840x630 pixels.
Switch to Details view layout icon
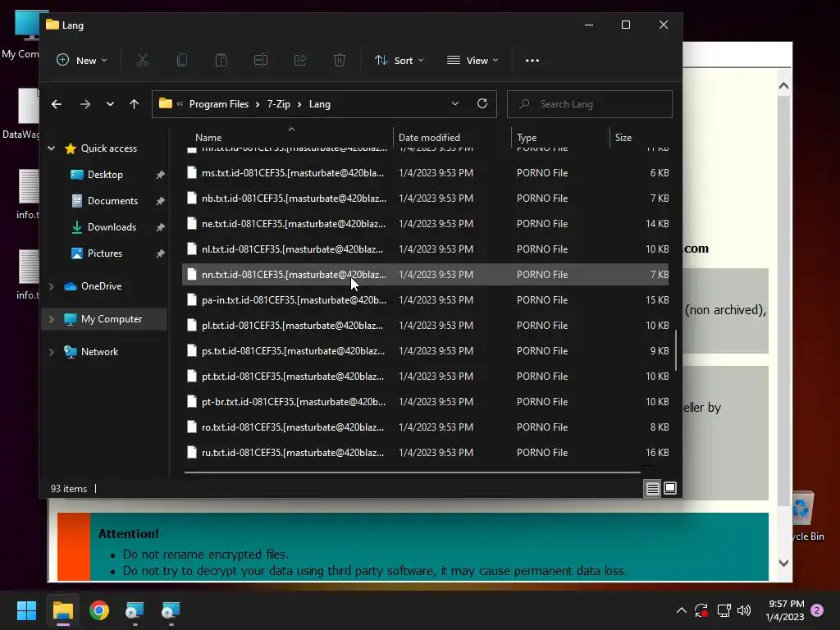point(652,489)
